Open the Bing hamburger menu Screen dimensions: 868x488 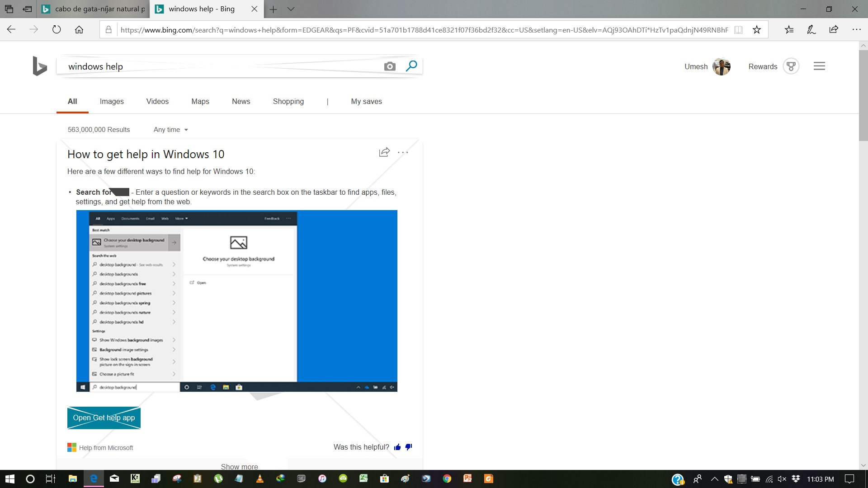tap(819, 66)
